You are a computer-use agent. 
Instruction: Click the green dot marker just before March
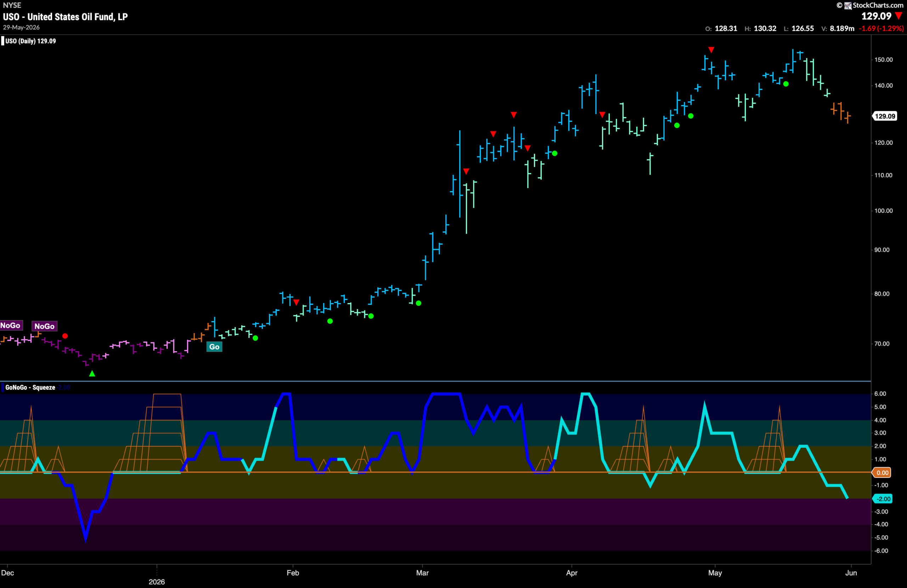(419, 303)
